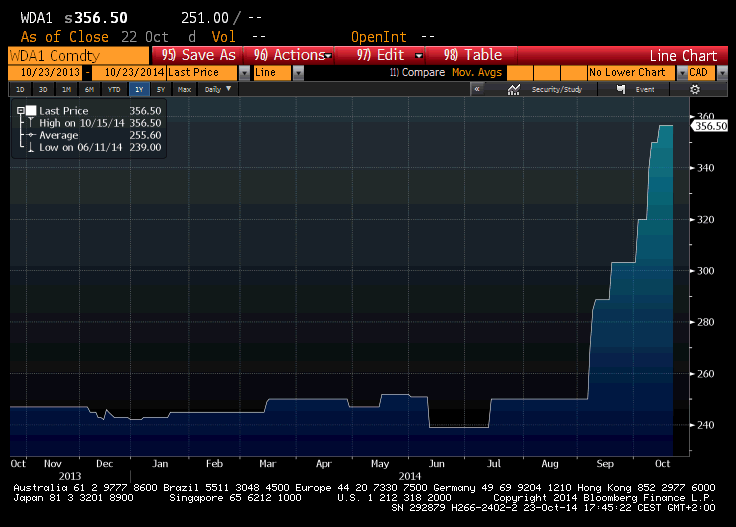Click the Line chart type field
The height and width of the screenshot is (527, 736).
273,73
